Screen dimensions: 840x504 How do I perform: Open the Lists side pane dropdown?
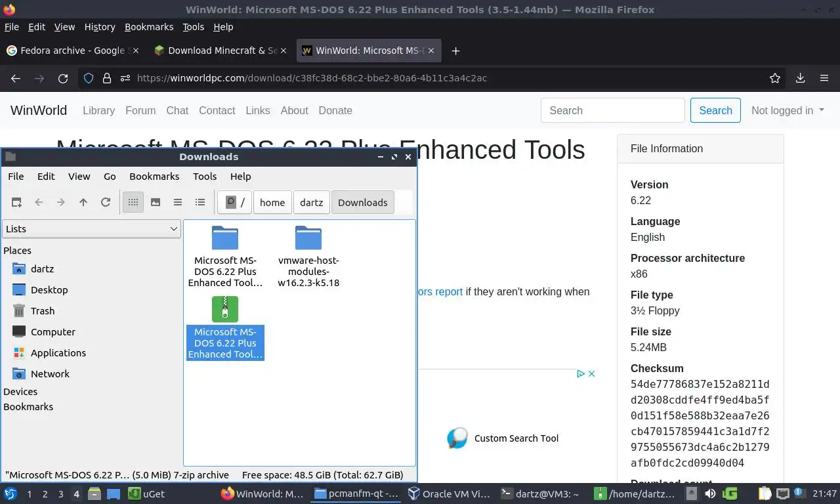click(91, 228)
